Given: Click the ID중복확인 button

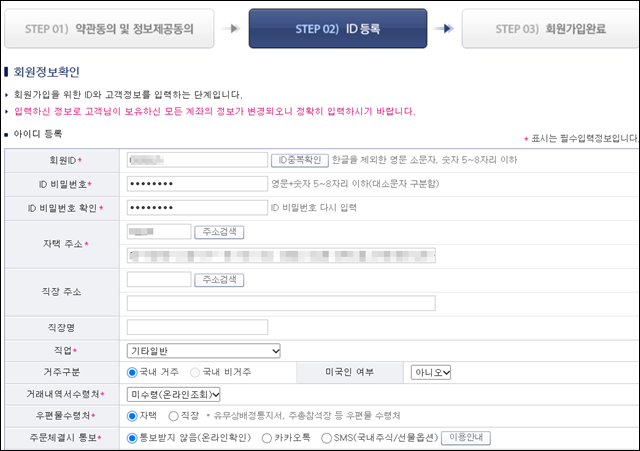Looking at the screenshot, I should tap(300, 160).
